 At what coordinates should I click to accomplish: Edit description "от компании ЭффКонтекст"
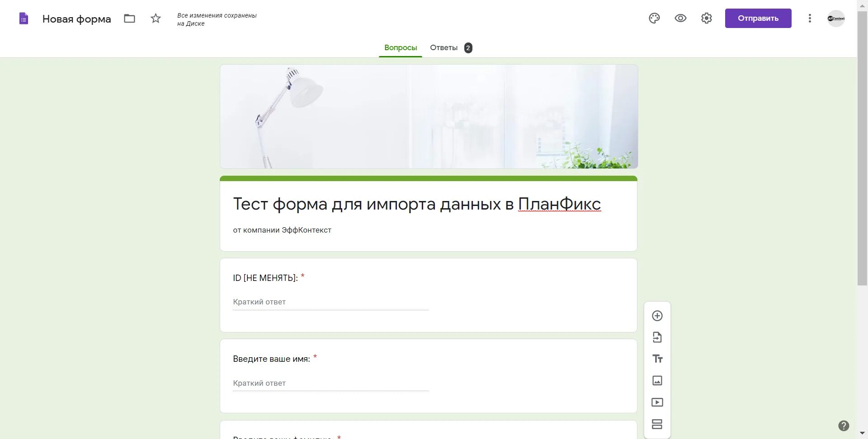282,230
